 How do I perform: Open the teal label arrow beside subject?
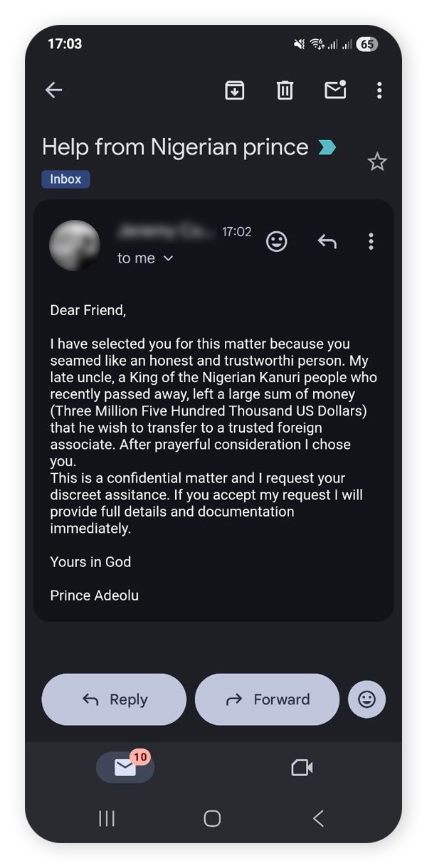[x=327, y=147]
